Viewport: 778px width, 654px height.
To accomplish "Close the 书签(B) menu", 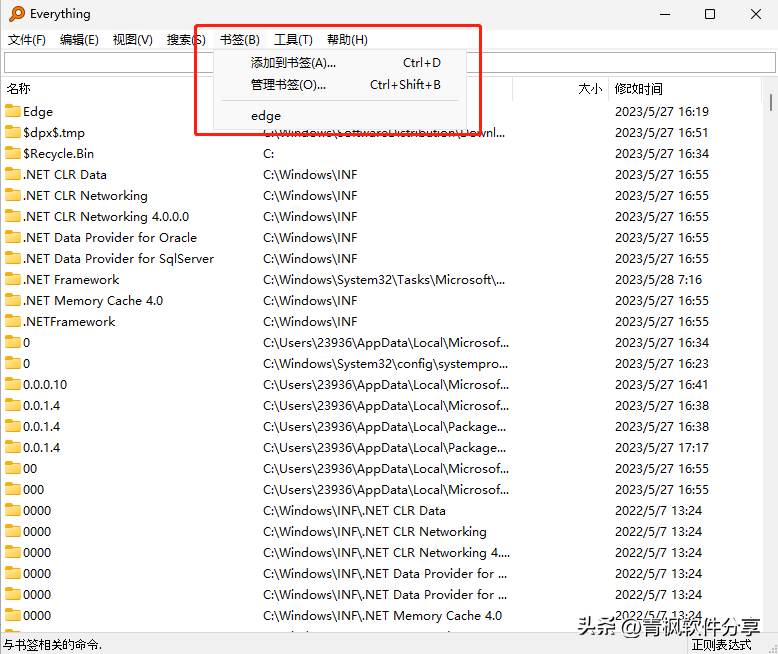I will (240, 40).
